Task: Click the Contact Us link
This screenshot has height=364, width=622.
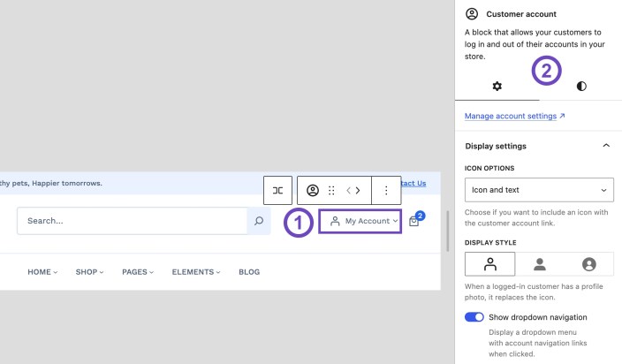Action: point(413,183)
